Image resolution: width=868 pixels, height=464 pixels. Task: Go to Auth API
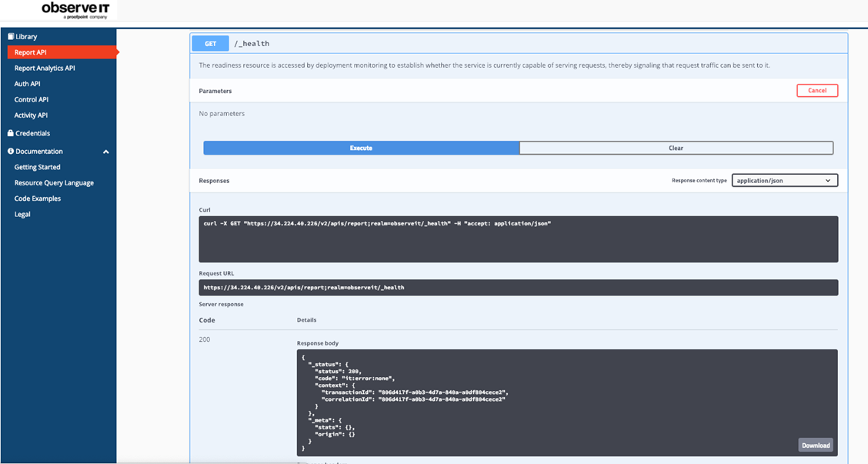click(x=28, y=84)
